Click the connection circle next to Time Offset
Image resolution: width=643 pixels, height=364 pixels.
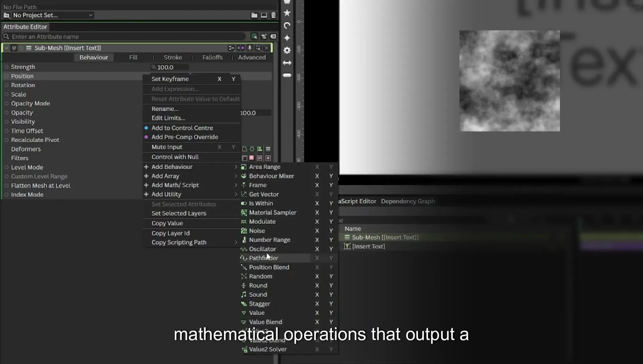tap(6, 131)
